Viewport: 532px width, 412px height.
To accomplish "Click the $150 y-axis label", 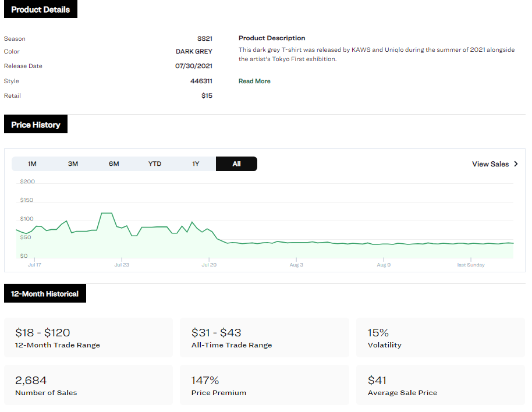I will 26,200.
